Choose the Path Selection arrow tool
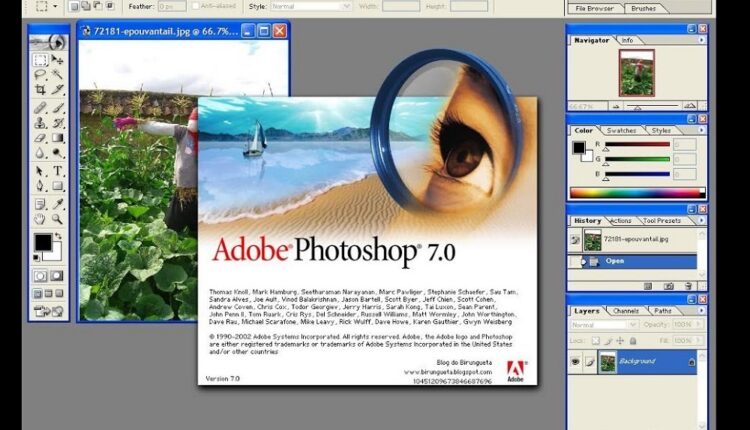750x430 pixels. tap(40, 171)
